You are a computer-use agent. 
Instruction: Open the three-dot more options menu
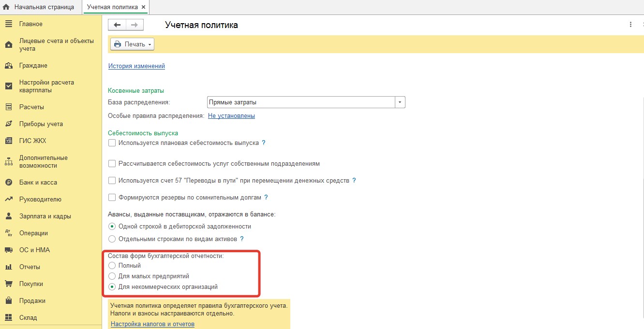(630, 25)
